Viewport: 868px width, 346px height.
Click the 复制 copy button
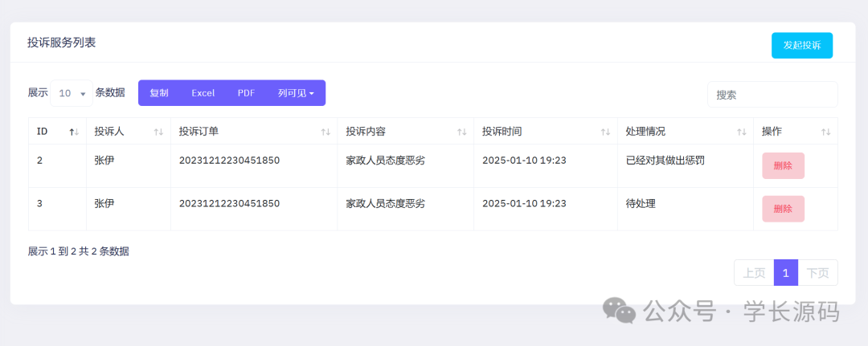click(x=159, y=93)
